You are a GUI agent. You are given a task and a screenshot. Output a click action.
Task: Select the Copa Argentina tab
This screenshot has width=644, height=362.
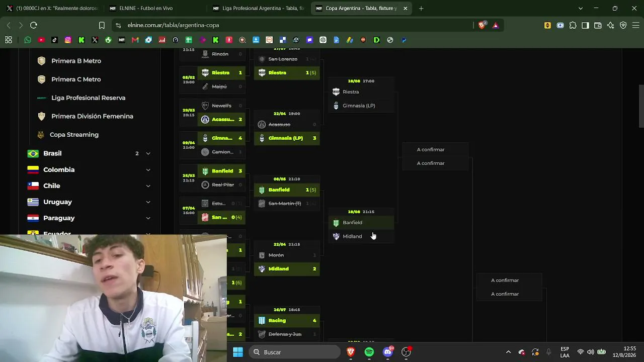(x=361, y=8)
